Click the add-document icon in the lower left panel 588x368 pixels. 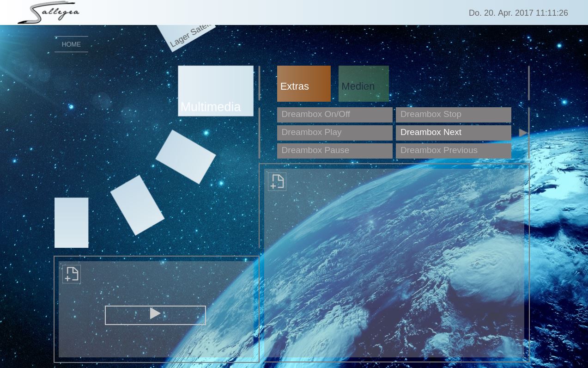[x=72, y=274]
